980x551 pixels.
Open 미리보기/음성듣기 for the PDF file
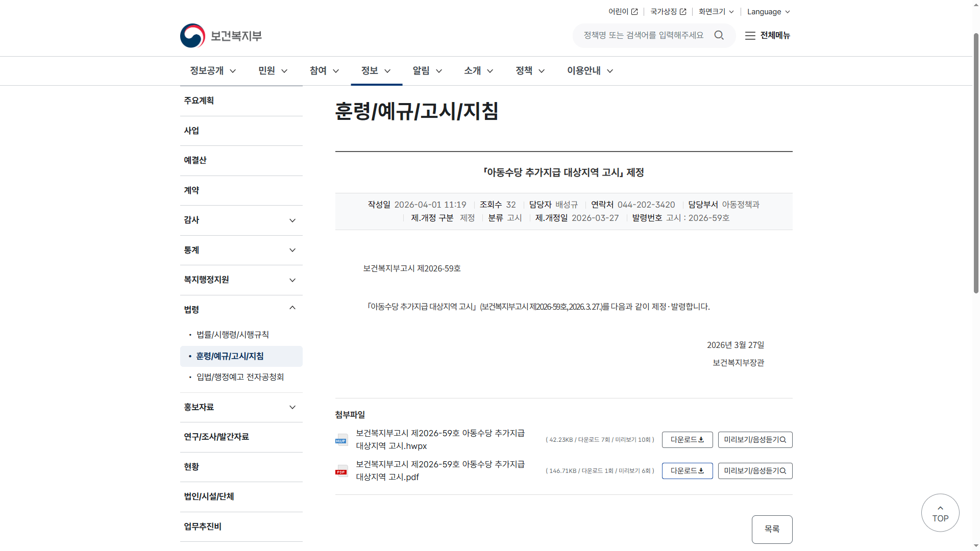[x=755, y=470]
